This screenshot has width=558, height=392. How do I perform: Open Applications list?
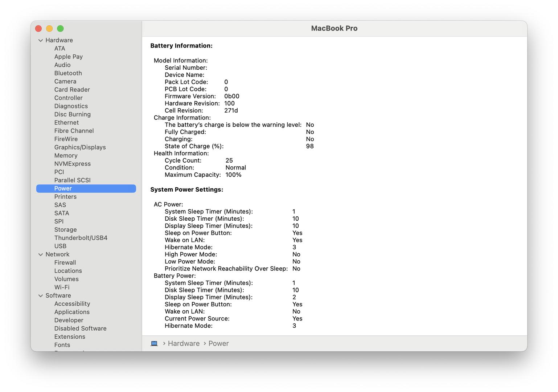[x=72, y=312]
